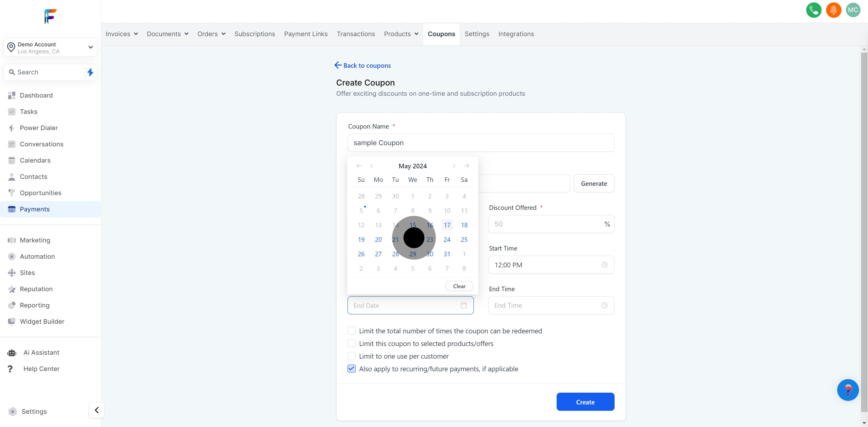Go to next month in calendar
This screenshot has width=868, height=427.
[454, 166]
